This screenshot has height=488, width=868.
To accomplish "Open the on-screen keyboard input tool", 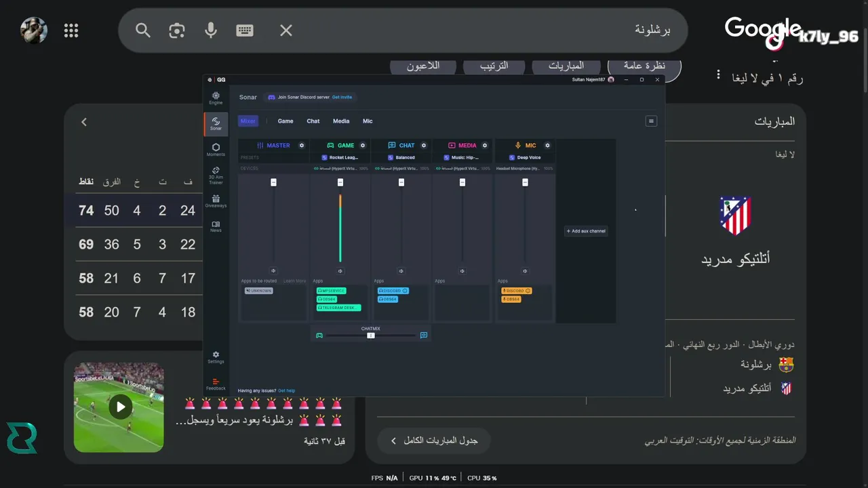I will 245,30.
